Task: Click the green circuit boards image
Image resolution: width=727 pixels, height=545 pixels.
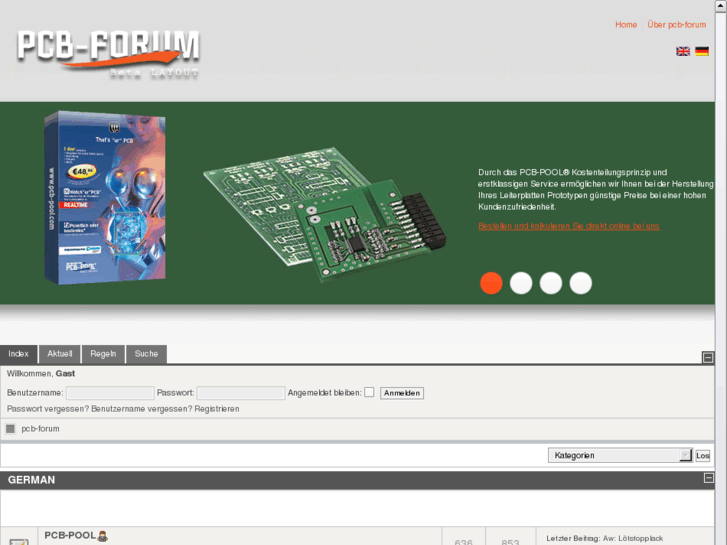Action: pyautogui.click(x=325, y=214)
